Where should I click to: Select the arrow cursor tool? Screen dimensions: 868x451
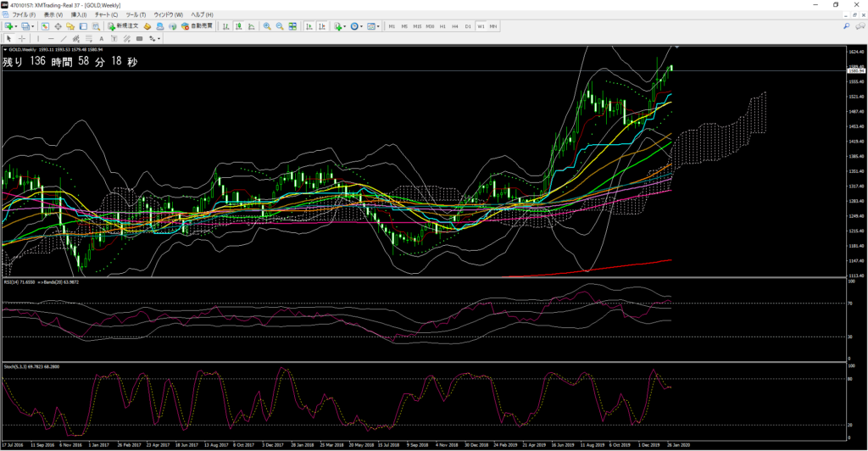(8, 39)
